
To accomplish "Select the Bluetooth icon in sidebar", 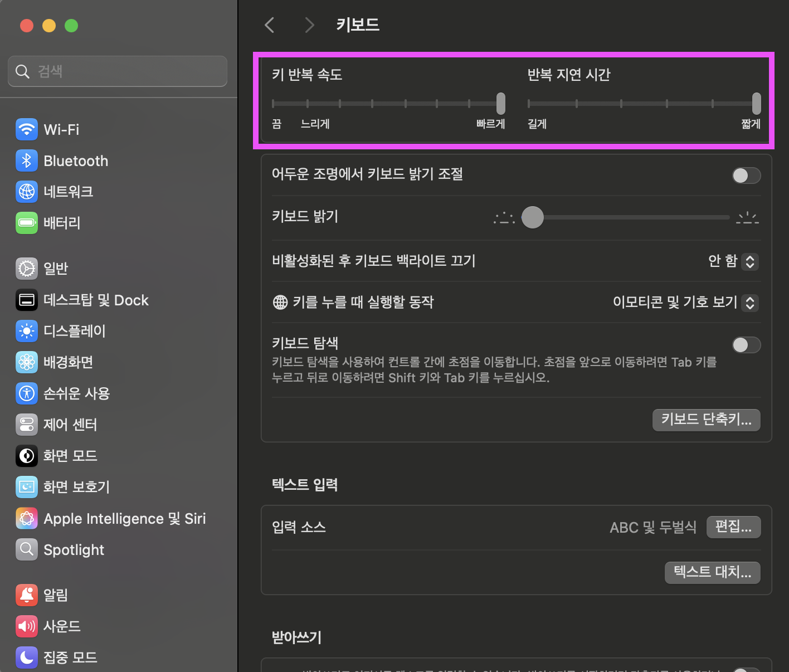I will tap(27, 160).
